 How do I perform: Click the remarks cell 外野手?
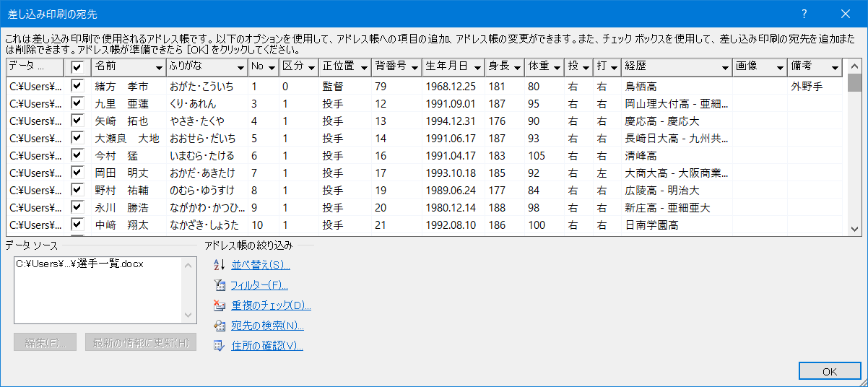tap(807, 86)
